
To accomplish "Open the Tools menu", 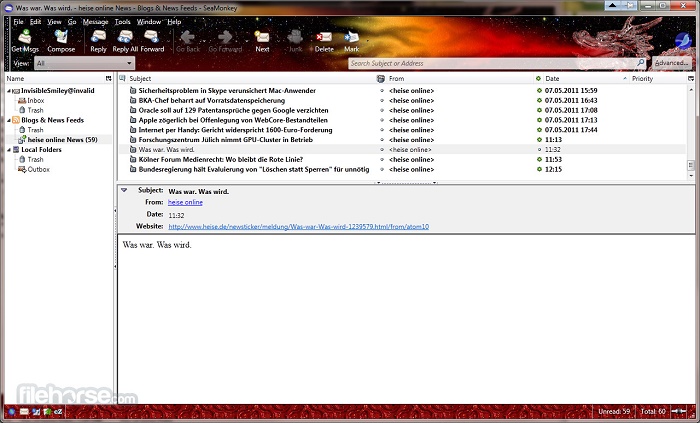I will (x=122, y=21).
